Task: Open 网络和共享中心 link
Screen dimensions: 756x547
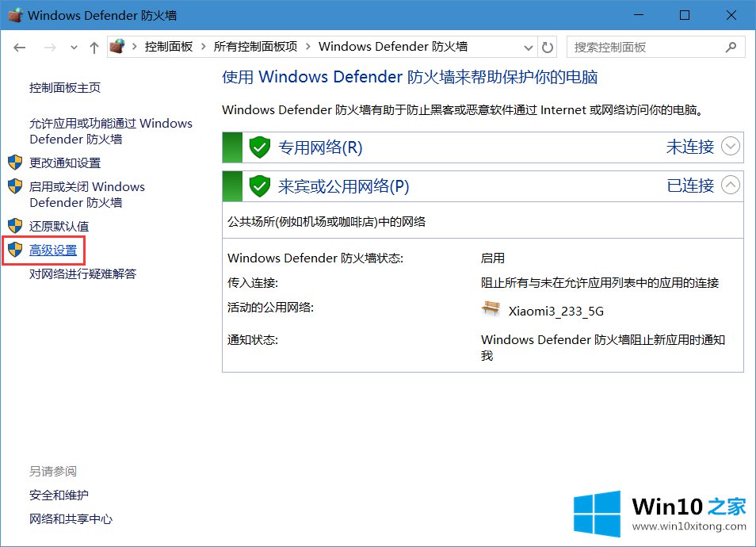Action: pos(71,519)
